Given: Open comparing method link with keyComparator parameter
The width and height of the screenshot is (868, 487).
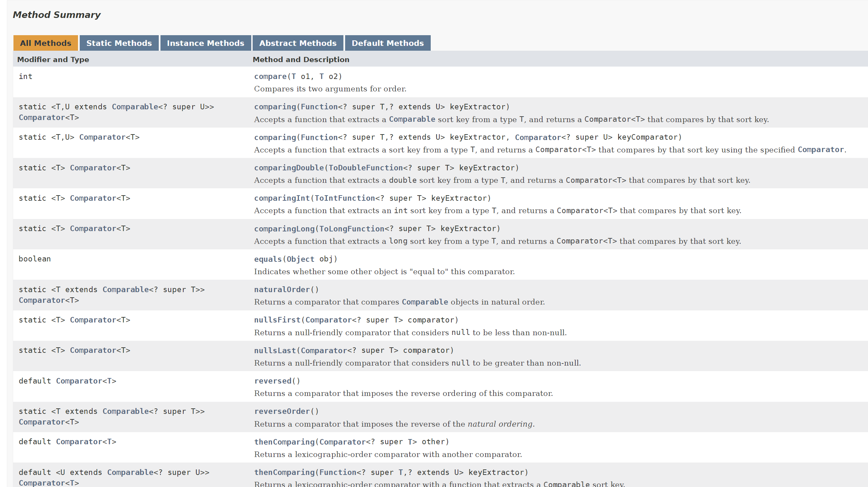Looking at the screenshot, I should pos(275,137).
